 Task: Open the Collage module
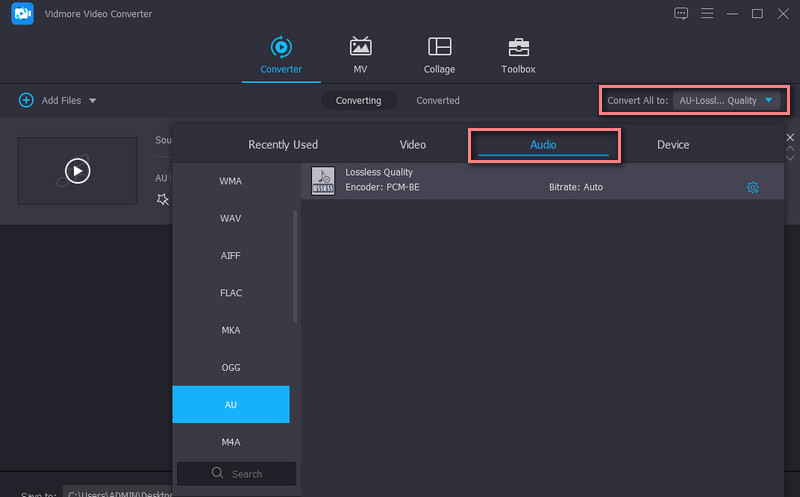pyautogui.click(x=439, y=55)
